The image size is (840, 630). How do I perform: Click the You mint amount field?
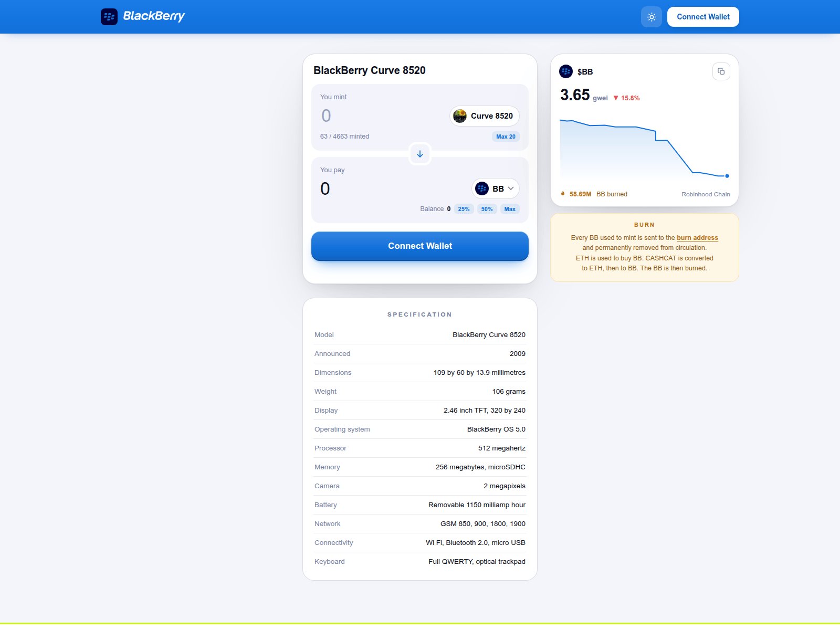[382, 116]
